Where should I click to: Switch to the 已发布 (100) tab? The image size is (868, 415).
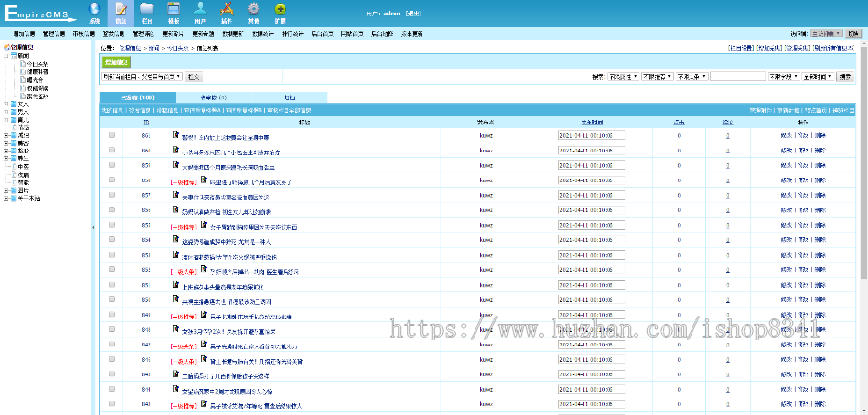click(137, 97)
